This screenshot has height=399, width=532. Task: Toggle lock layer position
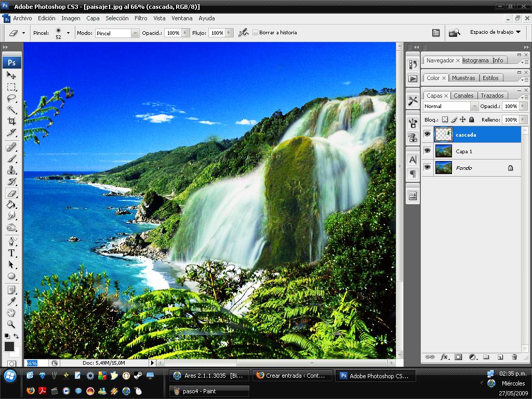[x=462, y=119]
